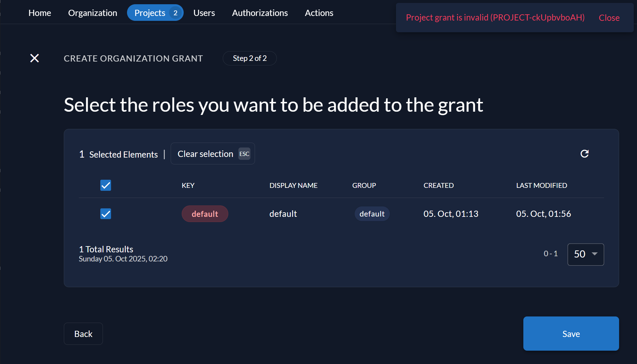Switch to the Users tab
637x364 pixels.
pos(204,13)
